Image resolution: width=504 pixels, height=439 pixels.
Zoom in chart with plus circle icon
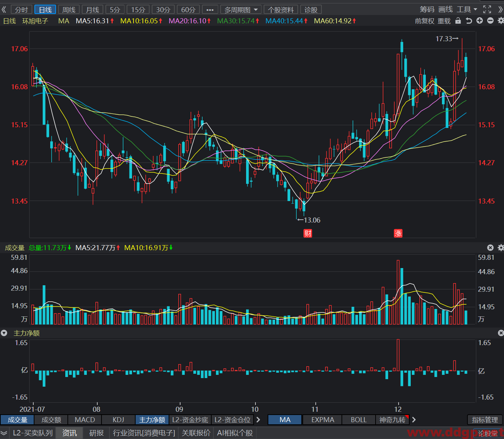(x=480, y=21)
